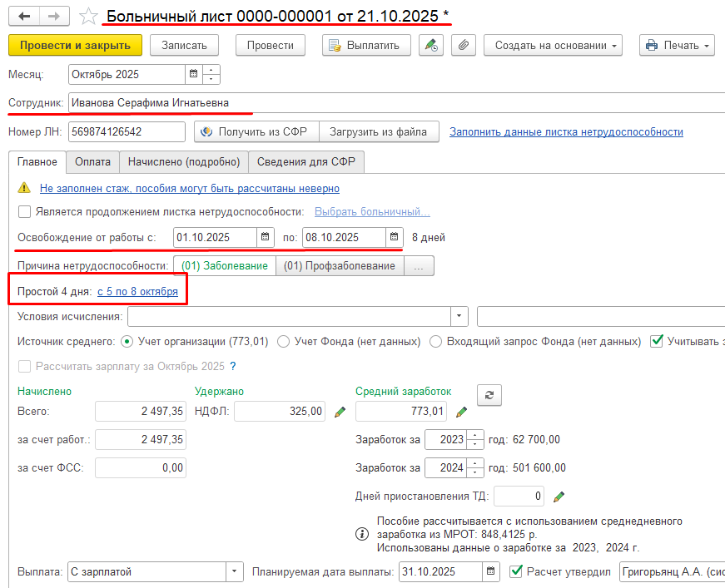Open the Создать на основании dropdown
Image resolution: width=725 pixels, height=588 pixels.
[x=553, y=45]
